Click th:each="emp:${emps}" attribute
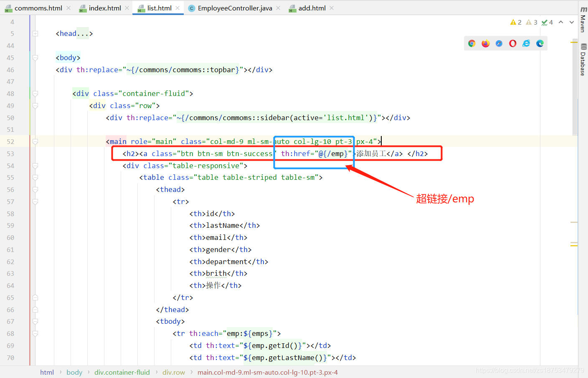 [x=233, y=333]
